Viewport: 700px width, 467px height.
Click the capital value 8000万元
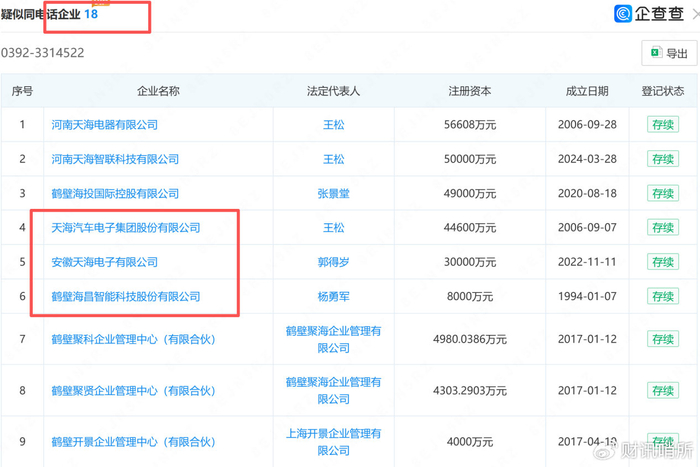click(x=470, y=296)
